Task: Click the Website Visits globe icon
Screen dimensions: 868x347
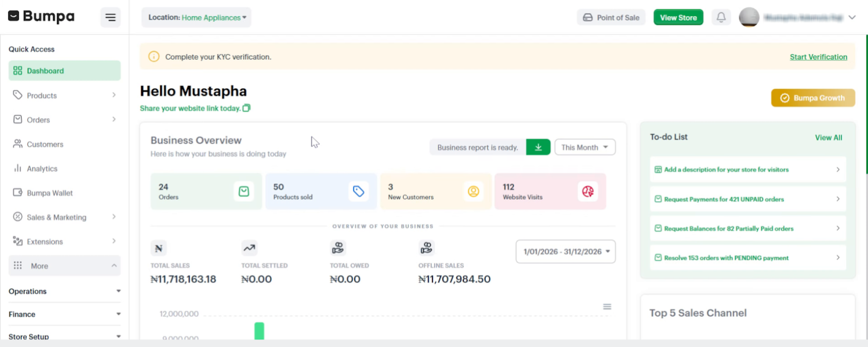Action: [x=588, y=191]
